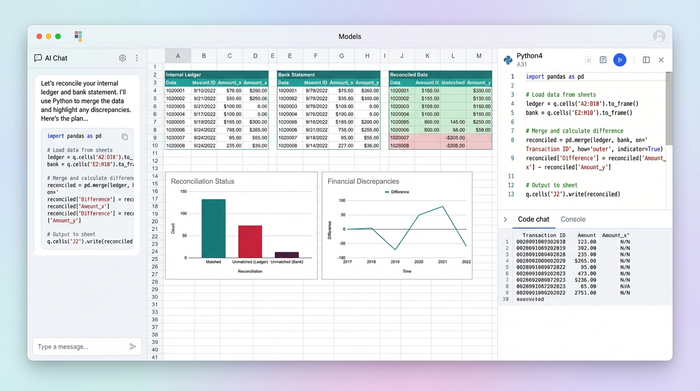Image resolution: width=700 pixels, height=391 pixels.
Task: Switch to the Console tab
Action: [x=573, y=219]
